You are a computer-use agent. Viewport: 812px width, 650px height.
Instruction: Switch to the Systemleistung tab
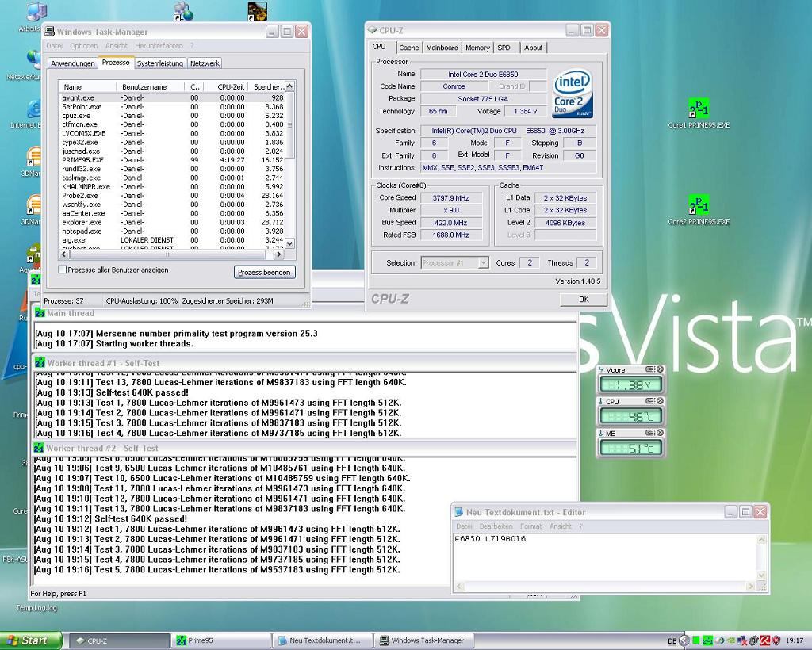pyautogui.click(x=159, y=63)
